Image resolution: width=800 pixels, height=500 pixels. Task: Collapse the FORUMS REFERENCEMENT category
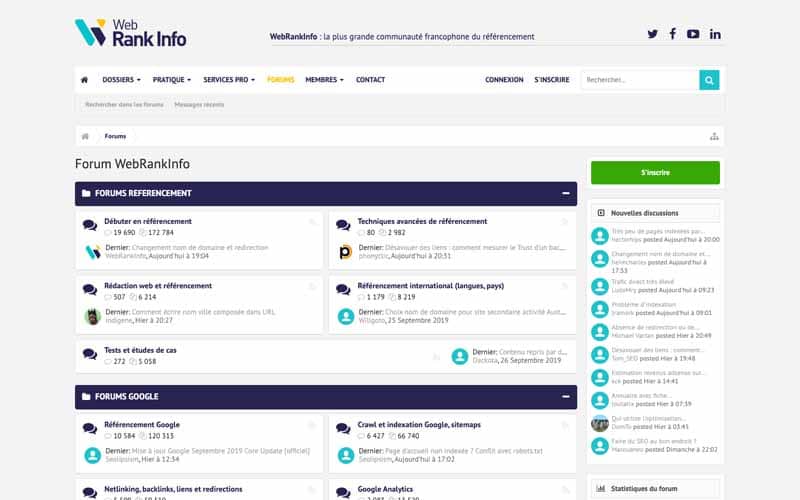coord(565,193)
